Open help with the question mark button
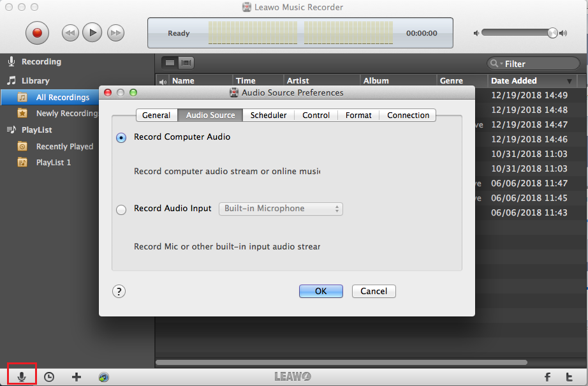Screen dimensions: 588x386 pyautogui.click(x=119, y=291)
